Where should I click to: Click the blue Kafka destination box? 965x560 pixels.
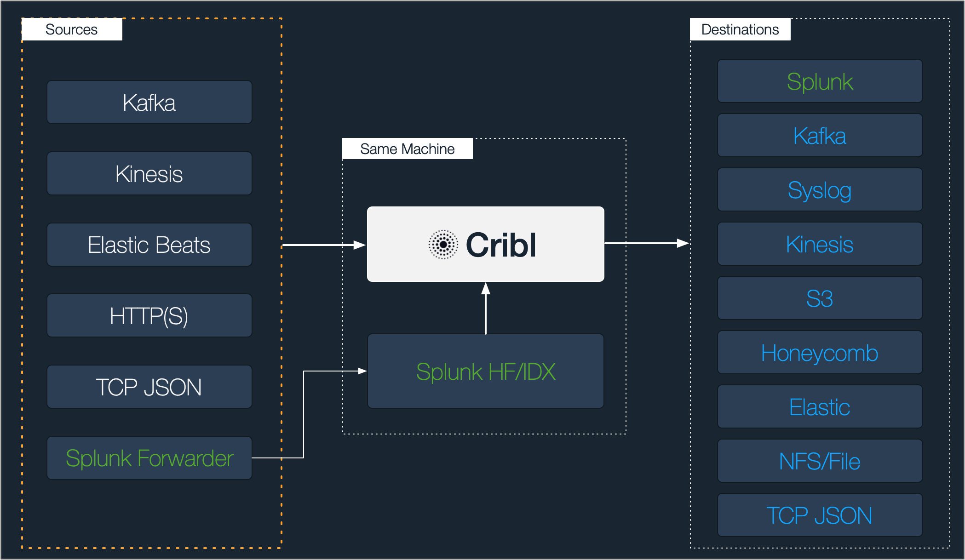tap(820, 136)
